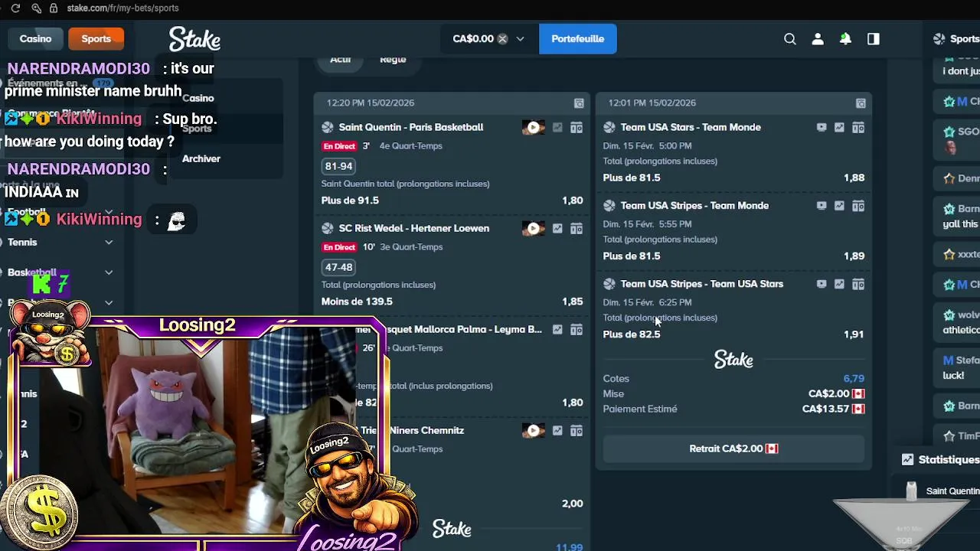Open the user profile icon
This screenshot has width=980, height=551.
[818, 39]
